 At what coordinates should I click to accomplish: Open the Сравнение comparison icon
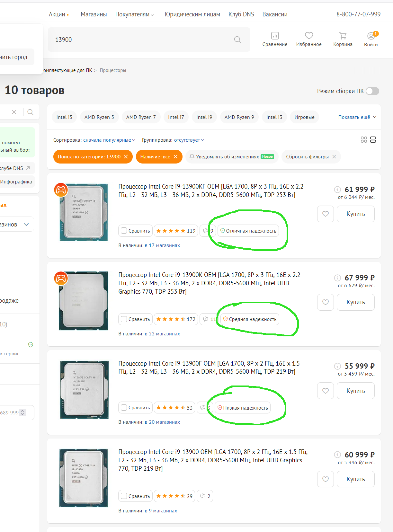point(275,39)
